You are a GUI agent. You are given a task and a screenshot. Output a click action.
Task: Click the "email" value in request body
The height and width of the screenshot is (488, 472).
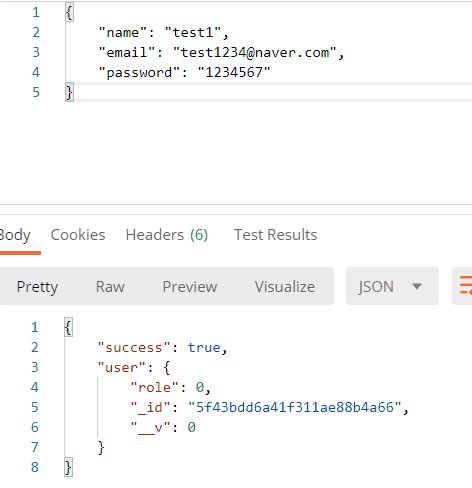pyautogui.click(x=254, y=52)
